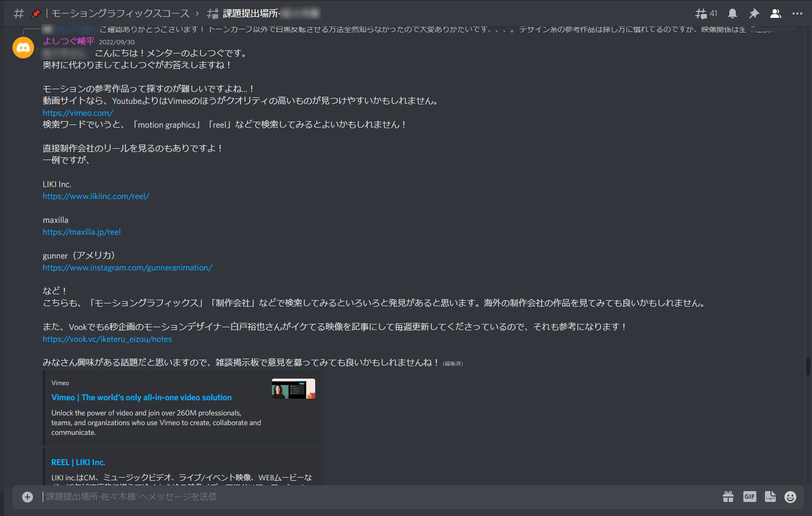Toggle the member list icon
Screen dimensions: 812x516
pyautogui.click(x=776, y=14)
